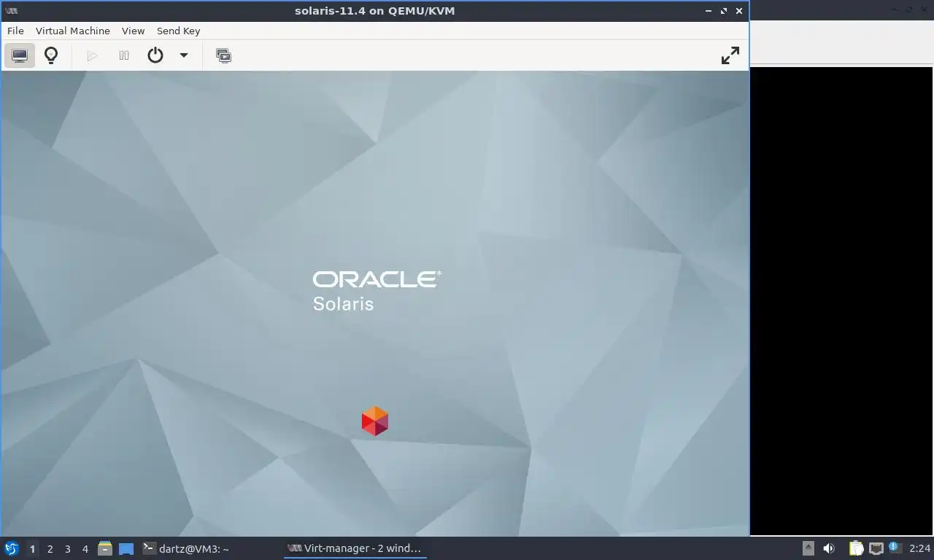This screenshot has width=934, height=560.
Task: Open the clipboard manager tray icon
Action: [x=856, y=548]
